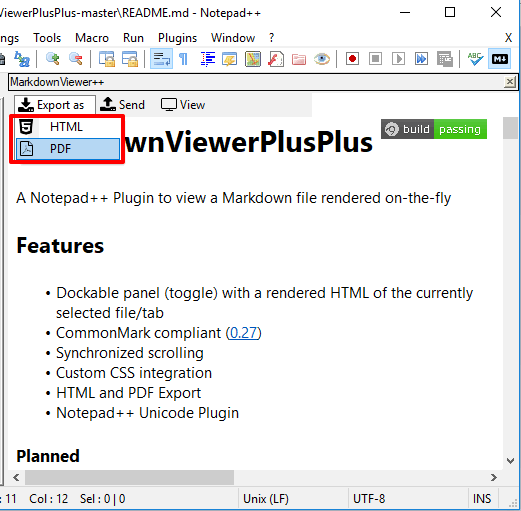Click the build passing badge
Screen dimensions: 521x511
point(434,129)
